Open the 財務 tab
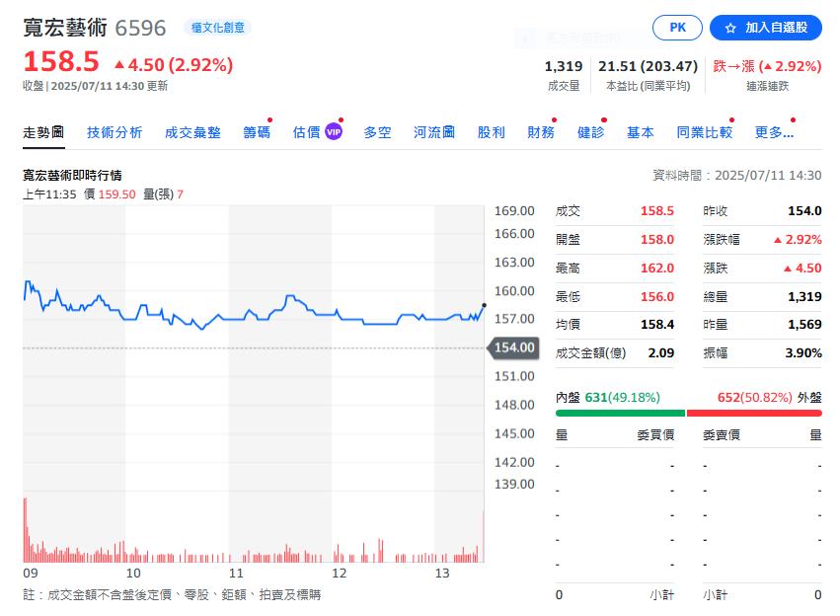Viewport: 840px width, 616px height. 541,132
